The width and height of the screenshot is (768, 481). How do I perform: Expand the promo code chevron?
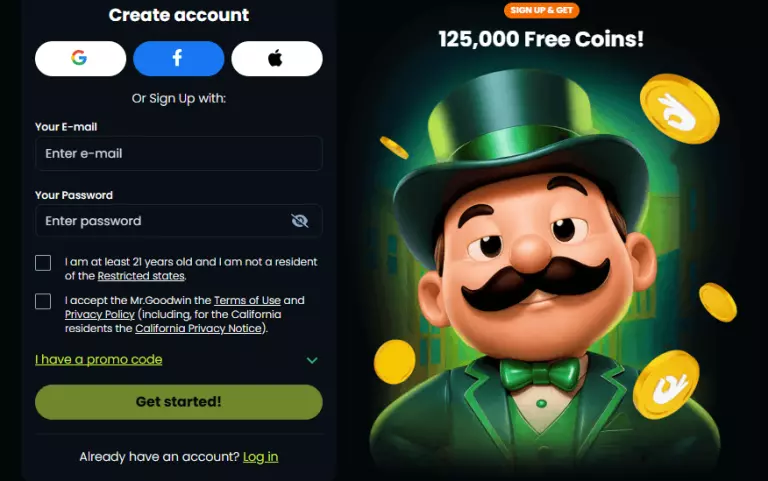[312, 360]
